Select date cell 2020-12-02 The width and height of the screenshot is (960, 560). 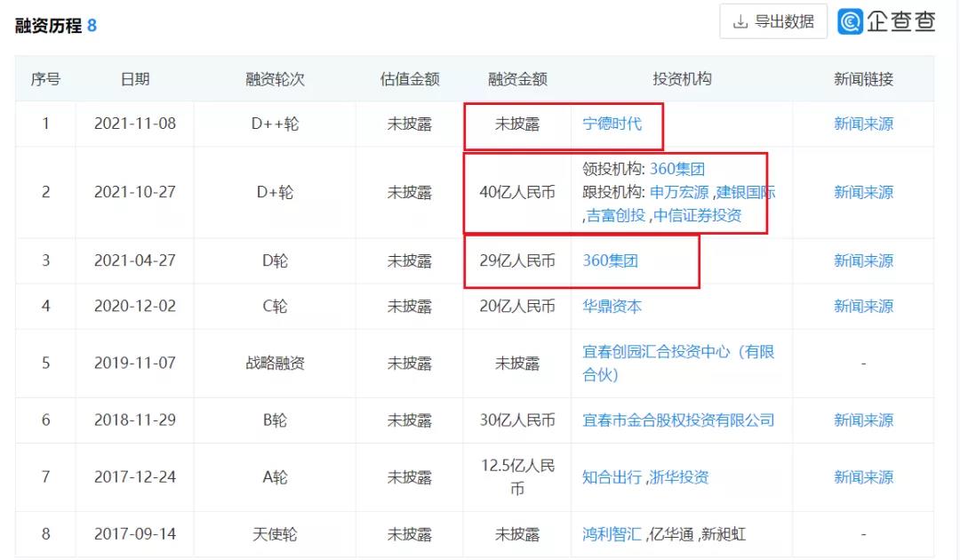[x=135, y=306]
